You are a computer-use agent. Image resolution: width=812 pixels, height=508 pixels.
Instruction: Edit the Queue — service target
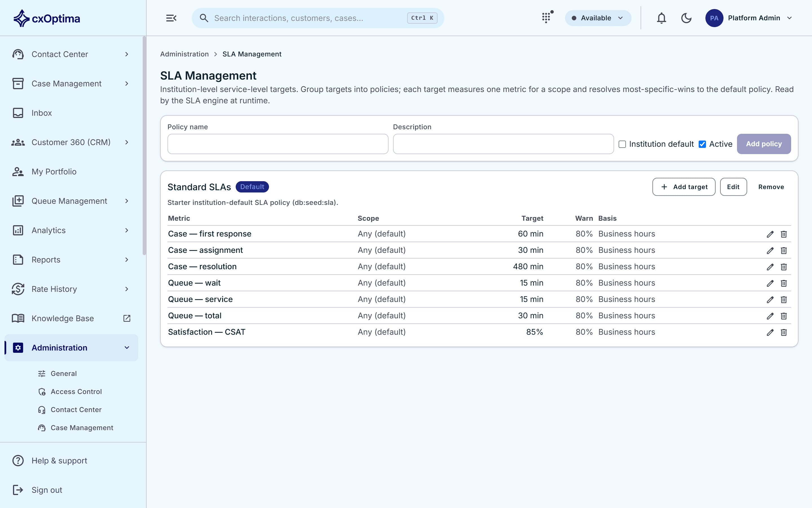770,300
